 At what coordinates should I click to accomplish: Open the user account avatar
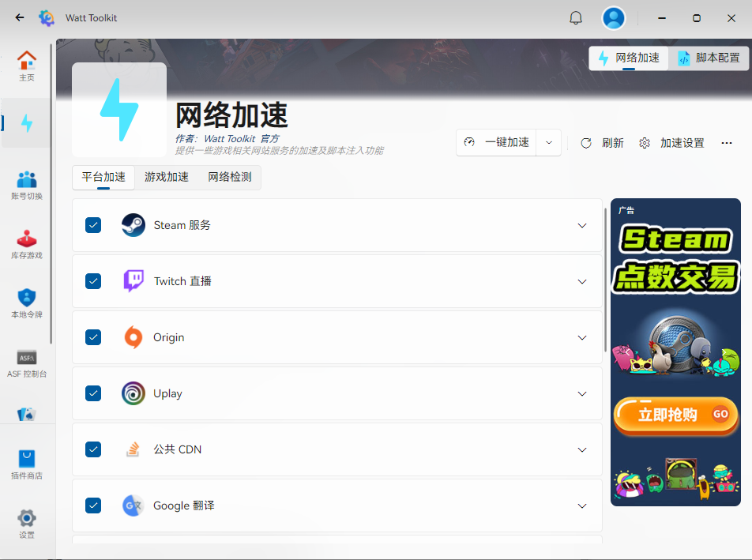pos(614,18)
